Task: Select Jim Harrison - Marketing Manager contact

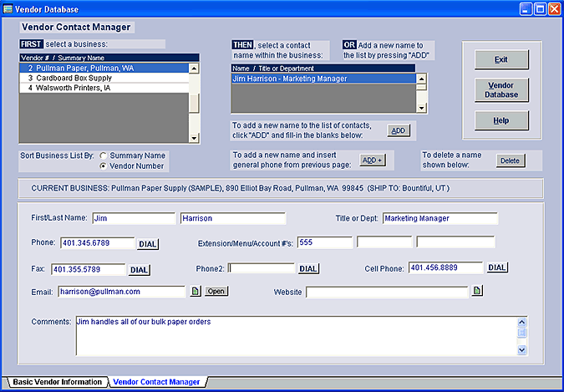Action: click(x=323, y=79)
